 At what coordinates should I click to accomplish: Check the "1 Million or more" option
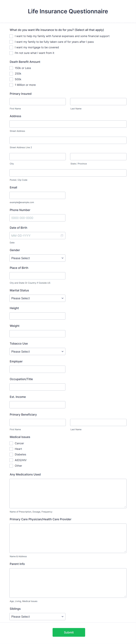click(x=11, y=85)
